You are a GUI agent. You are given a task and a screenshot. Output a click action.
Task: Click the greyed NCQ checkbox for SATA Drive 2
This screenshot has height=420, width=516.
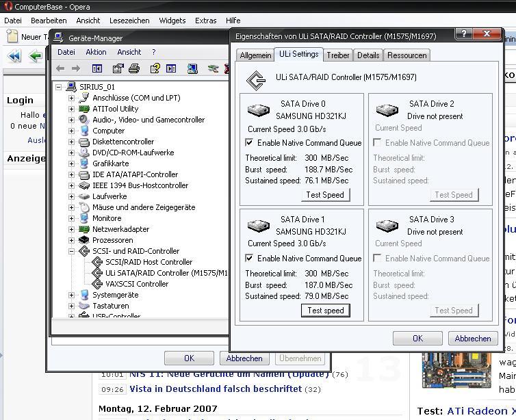377,142
